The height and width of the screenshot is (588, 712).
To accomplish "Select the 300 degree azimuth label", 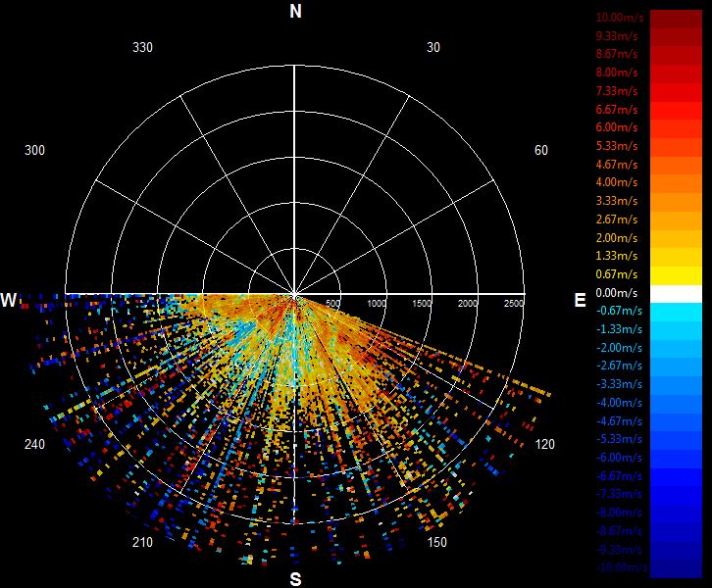I will [x=34, y=150].
